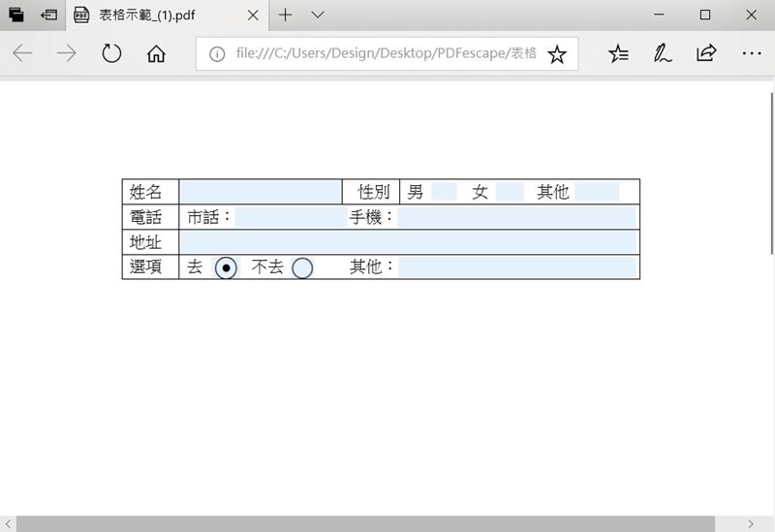Click the 其他 option text field

coord(517,267)
